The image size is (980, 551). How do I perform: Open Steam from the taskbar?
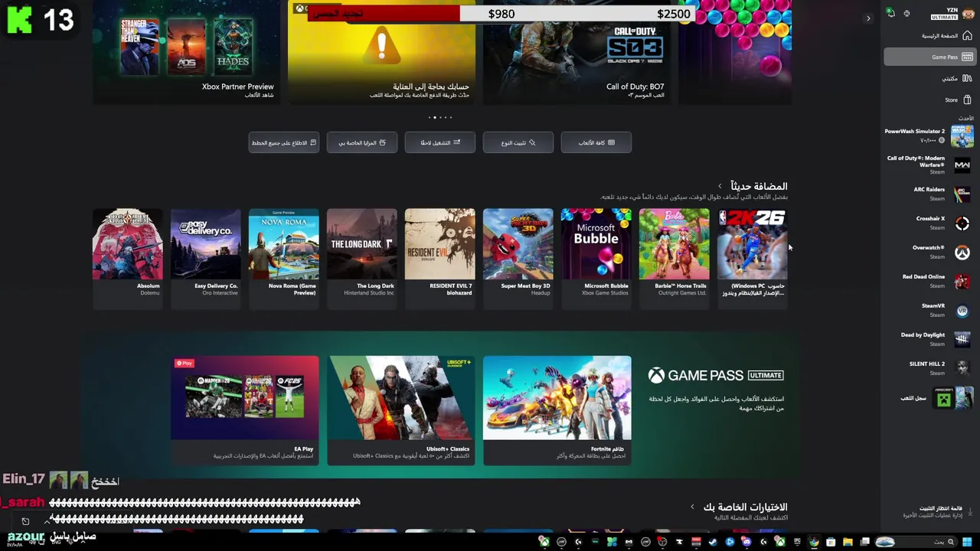click(713, 542)
